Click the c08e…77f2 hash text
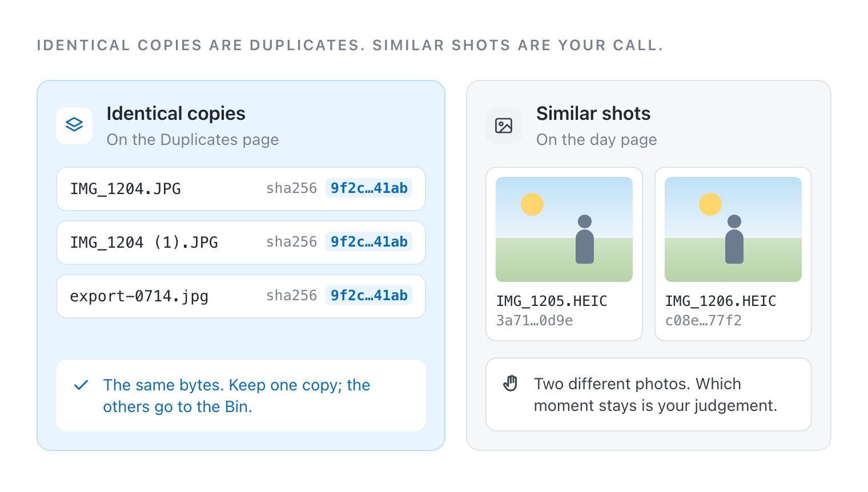The width and height of the screenshot is (868, 492). 704,321
